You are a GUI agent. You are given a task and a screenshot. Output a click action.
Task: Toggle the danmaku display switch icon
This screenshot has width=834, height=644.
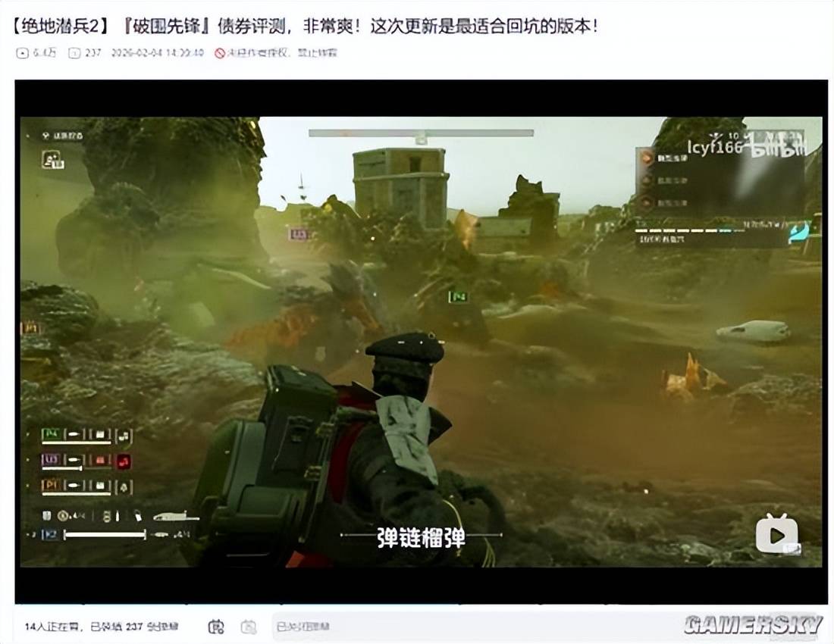pyautogui.click(x=216, y=627)
